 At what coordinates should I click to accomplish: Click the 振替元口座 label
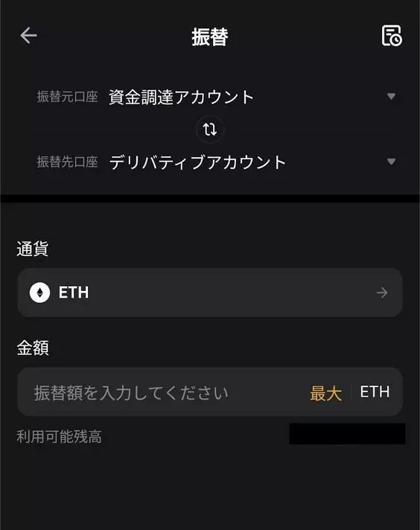coord(67,97)
